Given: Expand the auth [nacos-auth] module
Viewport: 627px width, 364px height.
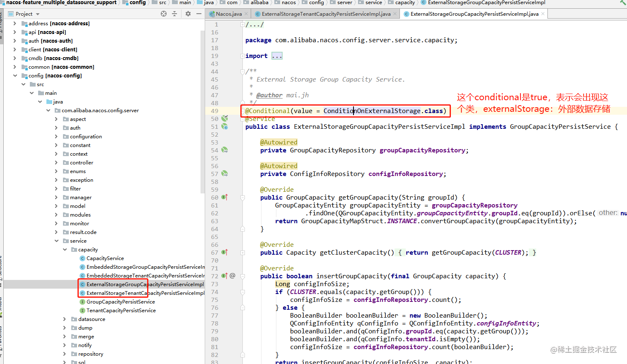Looking at the screenshot, I should [x=15, y=41].
